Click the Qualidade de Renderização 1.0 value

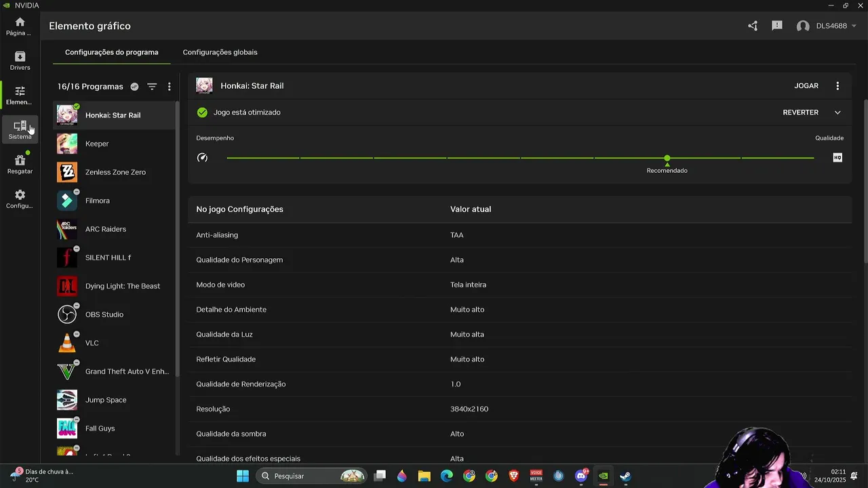point(456,384)
